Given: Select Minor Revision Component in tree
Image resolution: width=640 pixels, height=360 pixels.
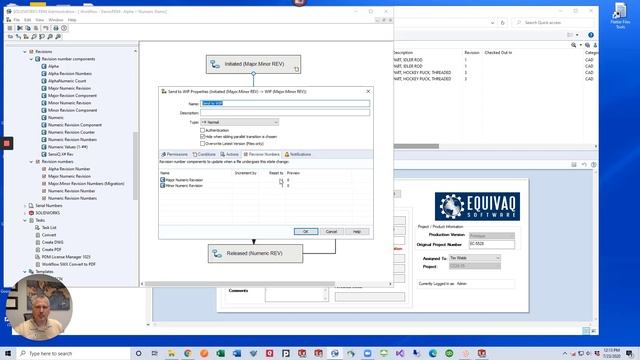Looking at the screenshot, I should point(73,110).
